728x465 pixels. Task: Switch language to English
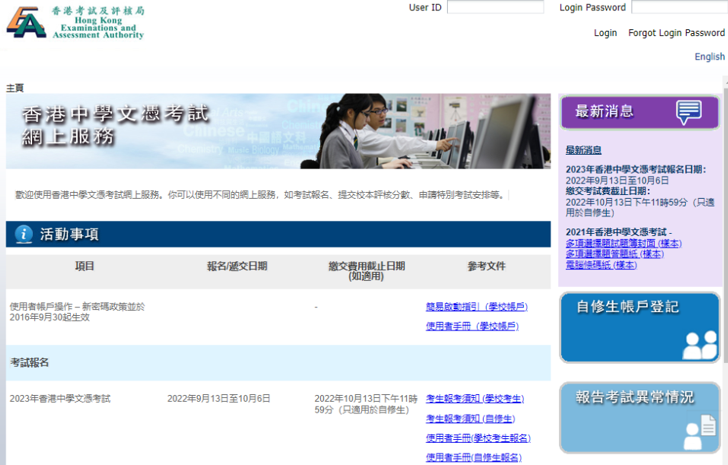709,57
